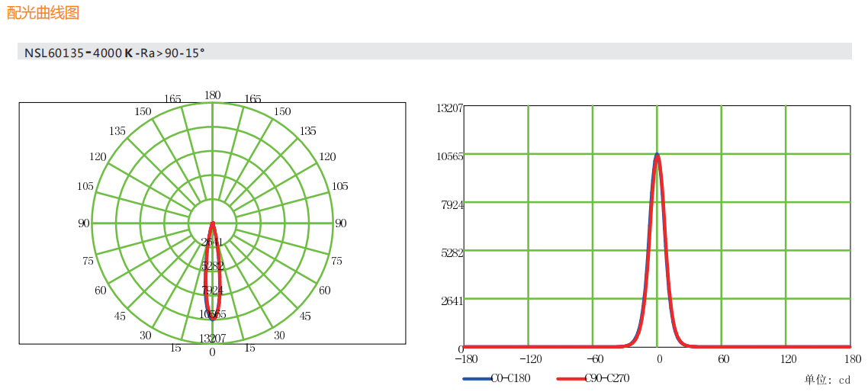The image size is (868, 392).
Task: Click the 13207 value on line chart y-axis
Action: tap(450, 108)
